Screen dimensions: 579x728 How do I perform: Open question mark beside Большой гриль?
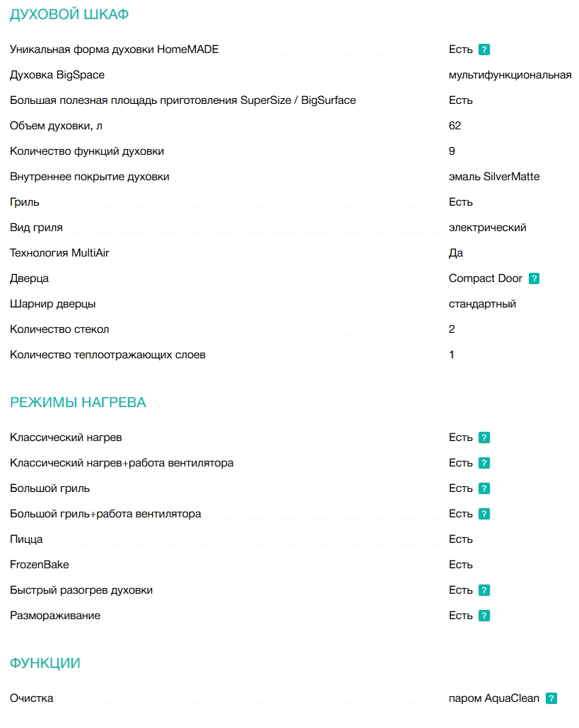coord(484,488)
